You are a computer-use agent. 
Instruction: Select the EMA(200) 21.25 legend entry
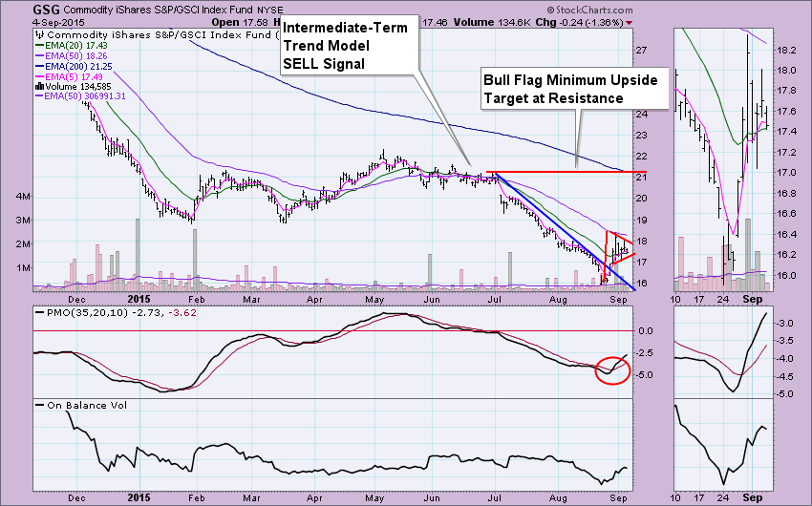[74, 66]
